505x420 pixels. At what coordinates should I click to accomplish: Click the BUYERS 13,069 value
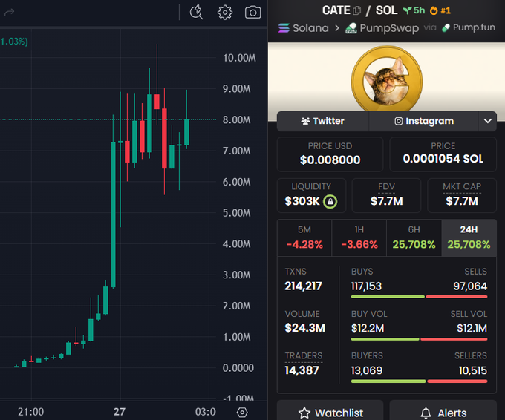point(367,370)
